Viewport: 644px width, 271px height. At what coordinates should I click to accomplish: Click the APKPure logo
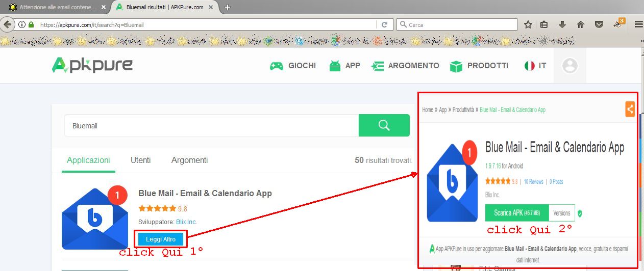92,65
